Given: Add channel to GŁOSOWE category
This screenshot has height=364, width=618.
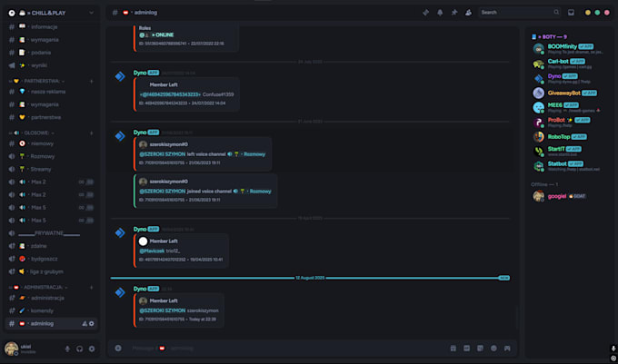Looking at the screenshot, I should [x=91, y=133].
